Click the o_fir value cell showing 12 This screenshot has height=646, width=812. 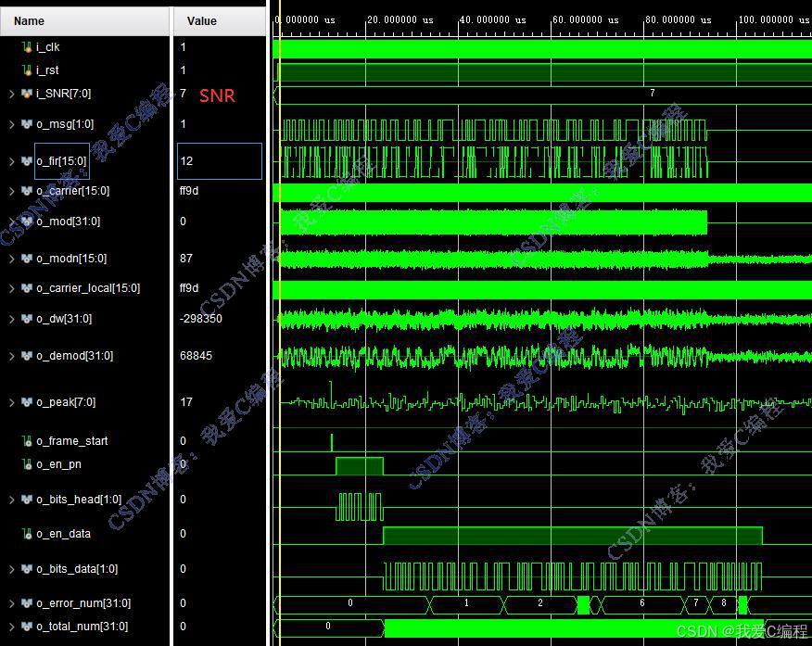(x=220, y=161)
